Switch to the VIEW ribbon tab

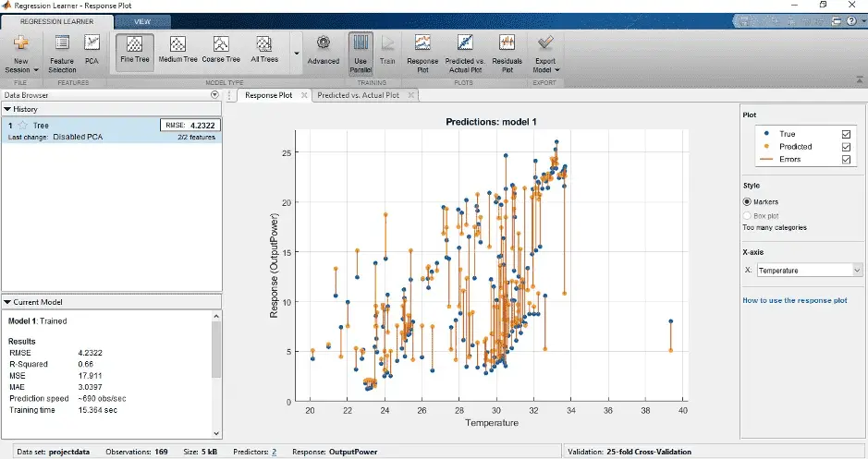(x=142, y=21)
